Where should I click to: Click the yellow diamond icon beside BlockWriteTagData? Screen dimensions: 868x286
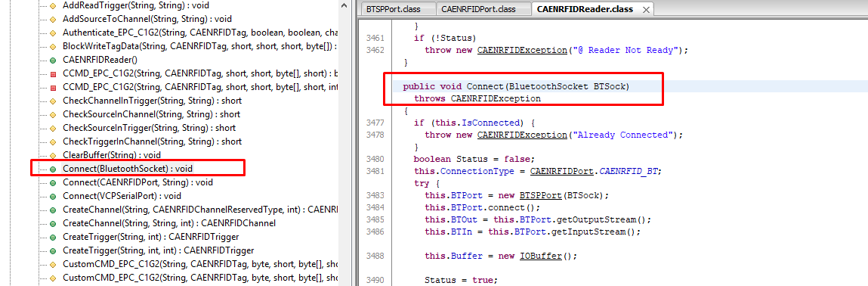point(53,47)
